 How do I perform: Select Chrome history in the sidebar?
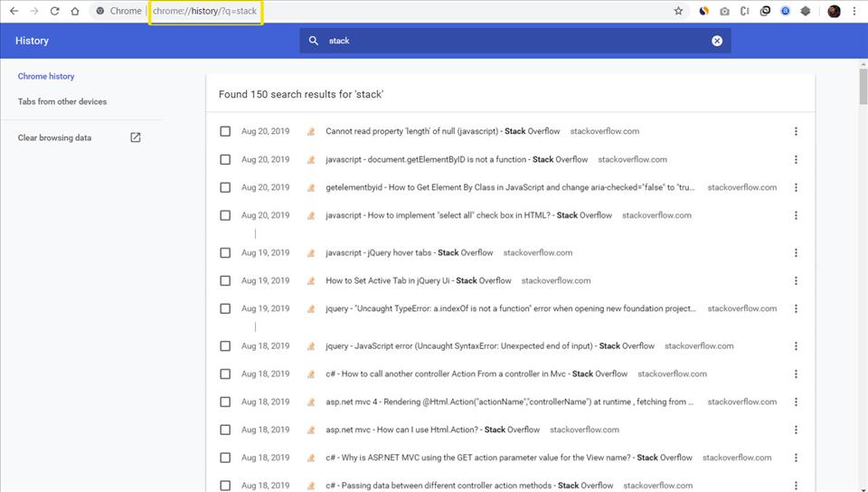point(46,77)
